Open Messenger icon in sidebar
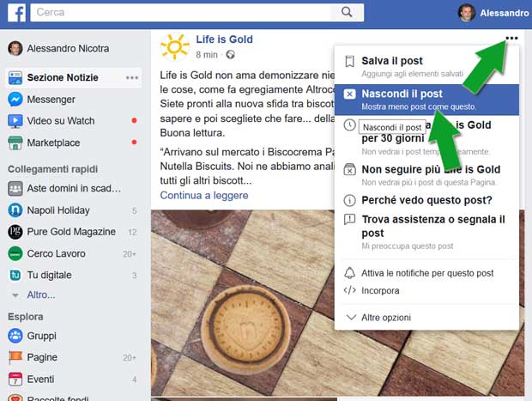532x401 pixels. click(x=15, y=100)
